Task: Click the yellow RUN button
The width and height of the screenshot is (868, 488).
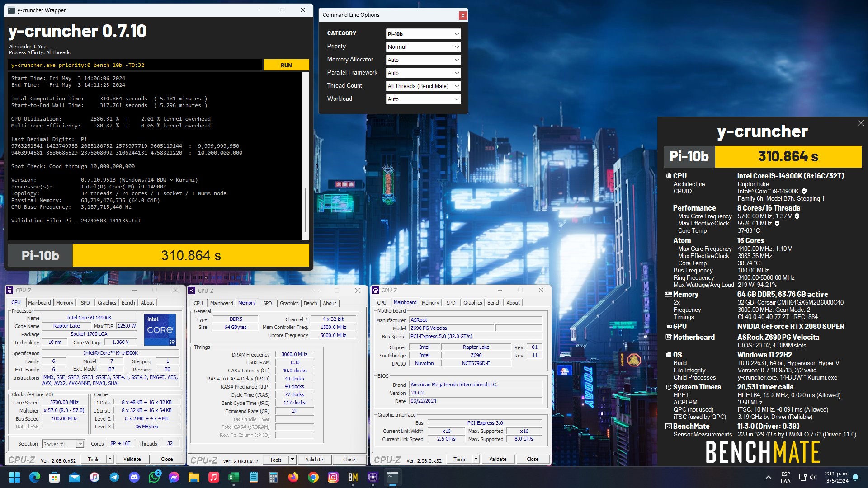Action: click(286, 65)
